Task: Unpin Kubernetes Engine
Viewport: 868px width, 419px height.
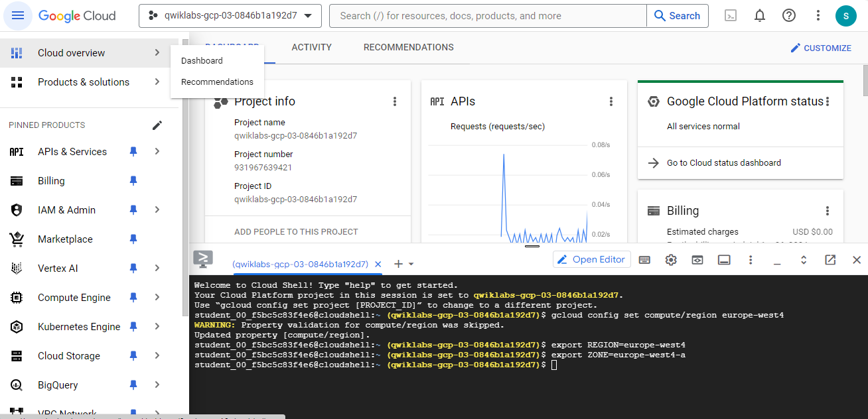Action: click(x=133, y=327)
